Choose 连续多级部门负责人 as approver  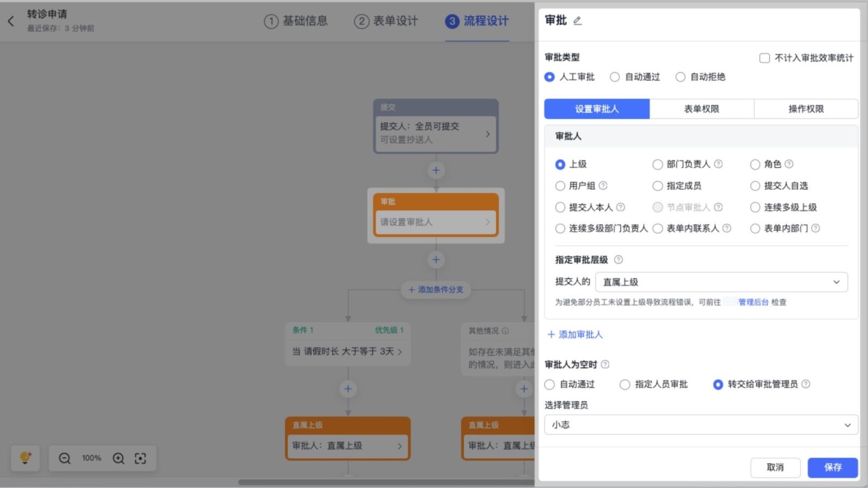pos(560,229)
